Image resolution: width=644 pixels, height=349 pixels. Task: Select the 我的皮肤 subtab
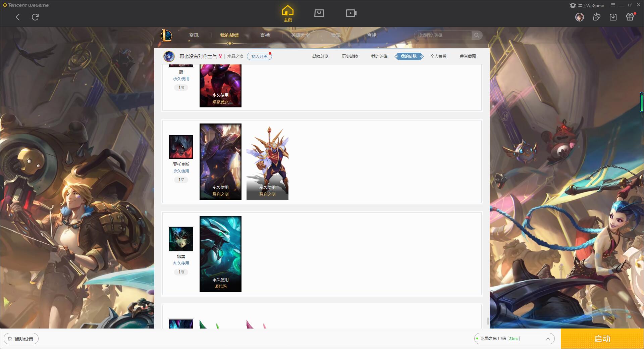[x=409, y=56]
